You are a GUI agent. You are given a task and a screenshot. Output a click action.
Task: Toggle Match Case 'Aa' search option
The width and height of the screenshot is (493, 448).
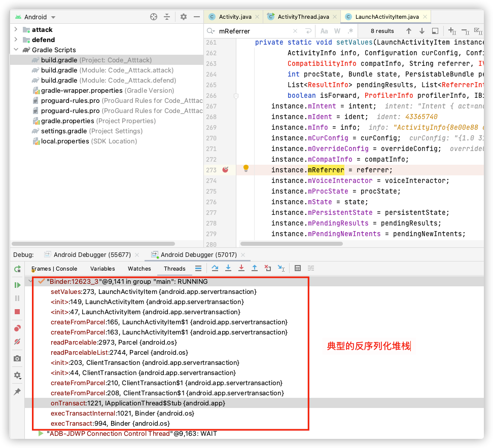point(324,31)
